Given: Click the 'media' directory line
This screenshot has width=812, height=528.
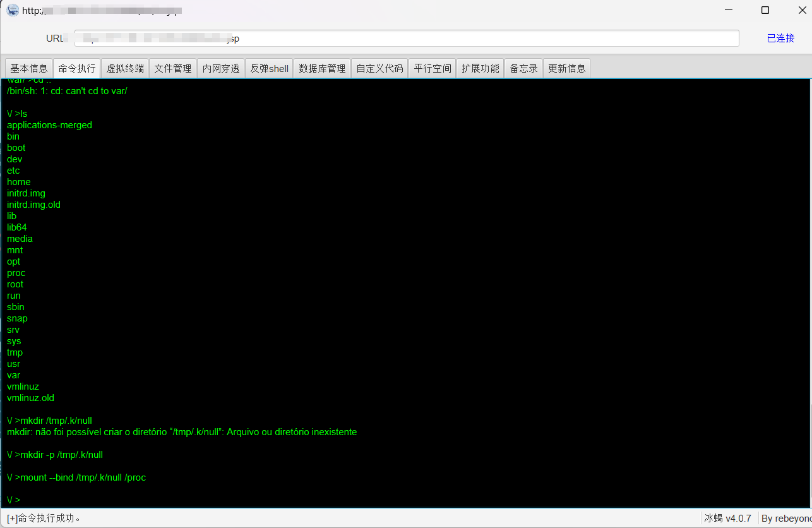Looking at the screenshot, I should 20,239.
